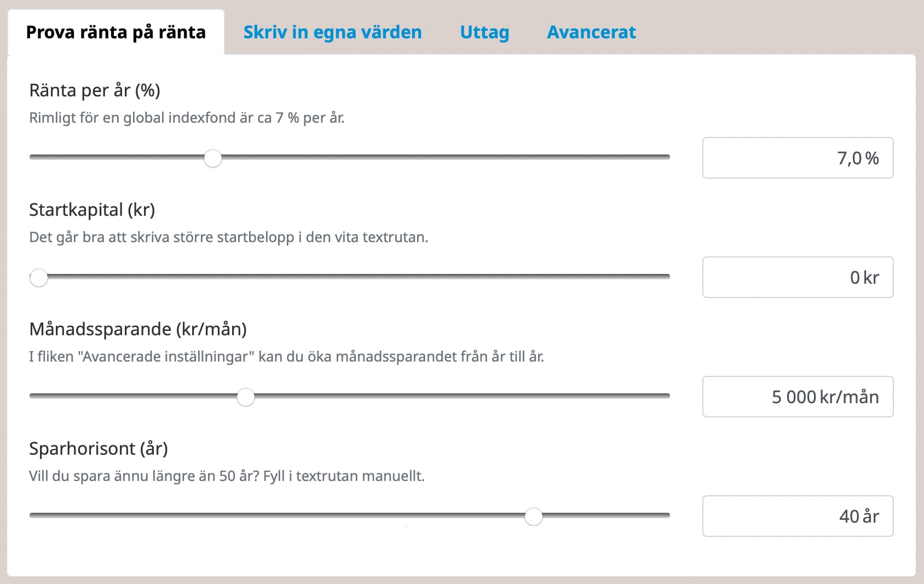The width and height of the screenshot is (924, 584).
Task: Click the Startkapital slider handle
Action: click(39, 278)
